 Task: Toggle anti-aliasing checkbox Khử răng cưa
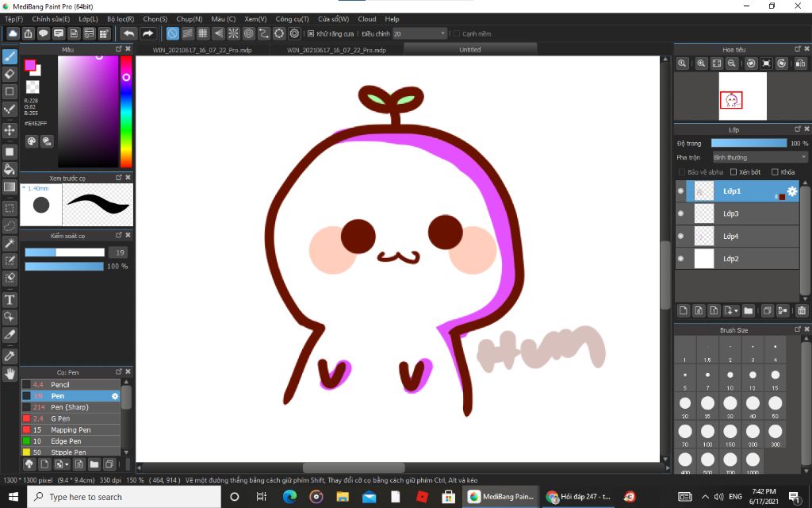(x=311, y=33)
